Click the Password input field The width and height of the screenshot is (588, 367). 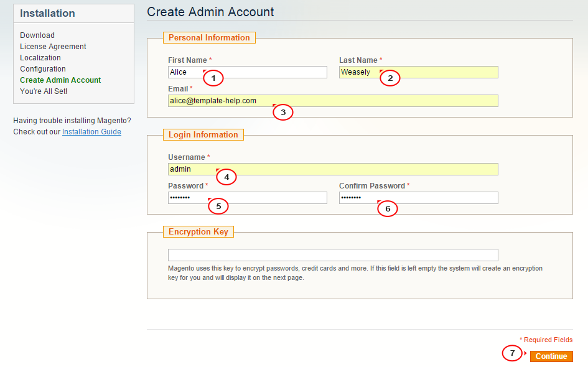click(248, 198)
